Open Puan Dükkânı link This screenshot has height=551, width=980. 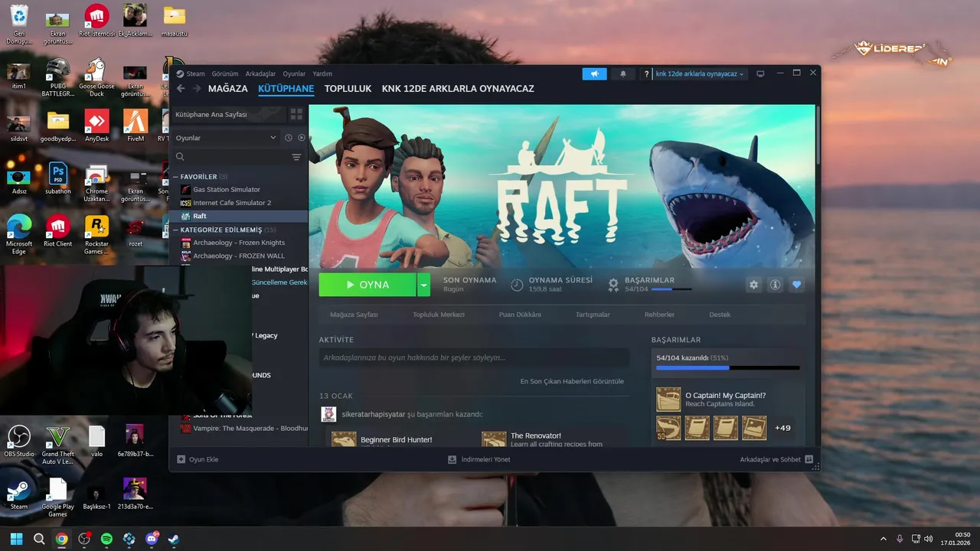520,315
